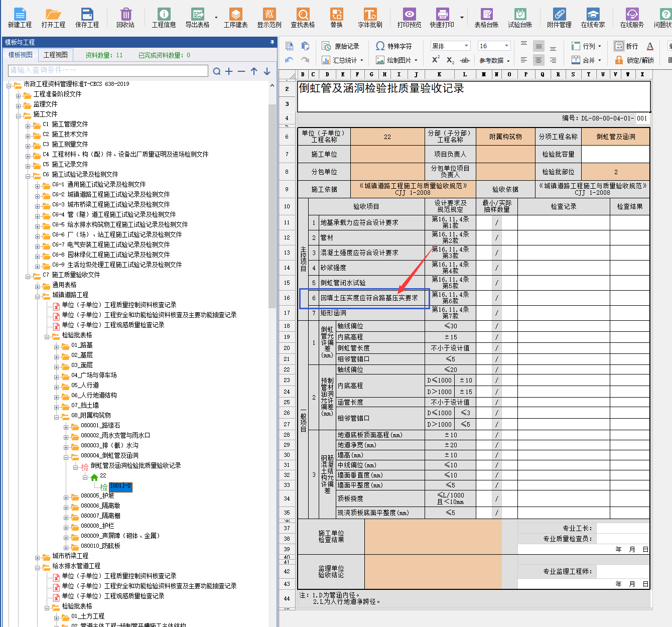The height and width of the screenshot is (627, 672).
Task: Click the query condition input field
Action: [108, 70]
